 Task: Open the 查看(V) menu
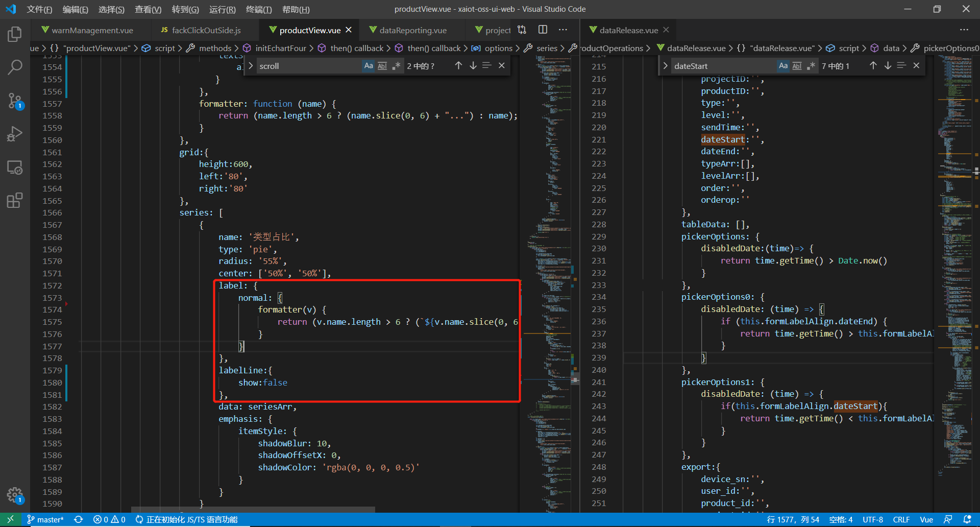click(148, 9)
